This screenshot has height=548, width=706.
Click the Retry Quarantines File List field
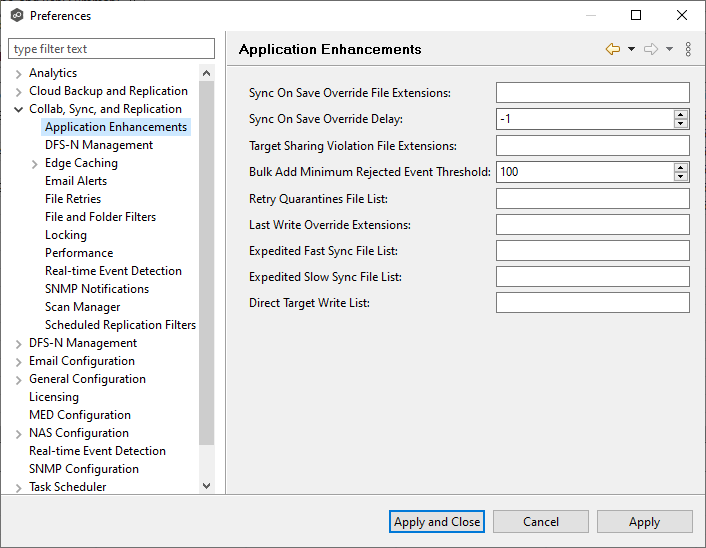coord(592,198)
